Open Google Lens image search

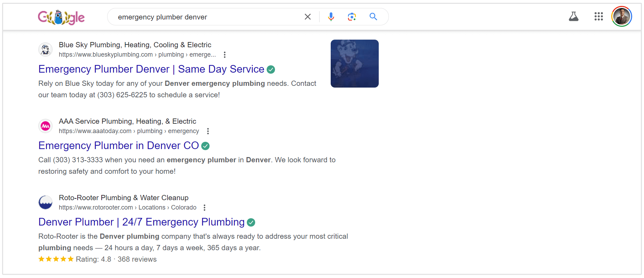click(x=352, y=17)
